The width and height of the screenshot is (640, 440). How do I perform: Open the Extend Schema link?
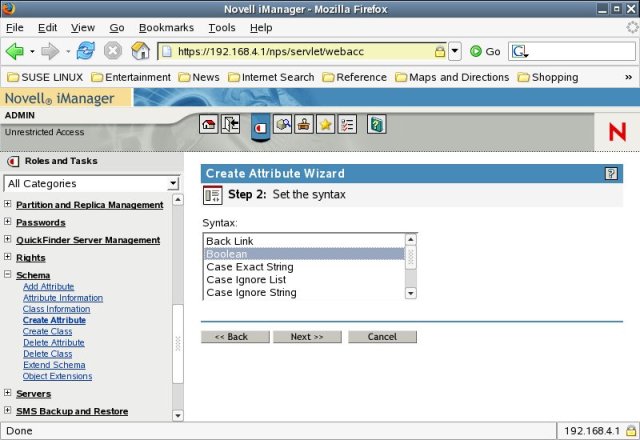click(54, 365)
